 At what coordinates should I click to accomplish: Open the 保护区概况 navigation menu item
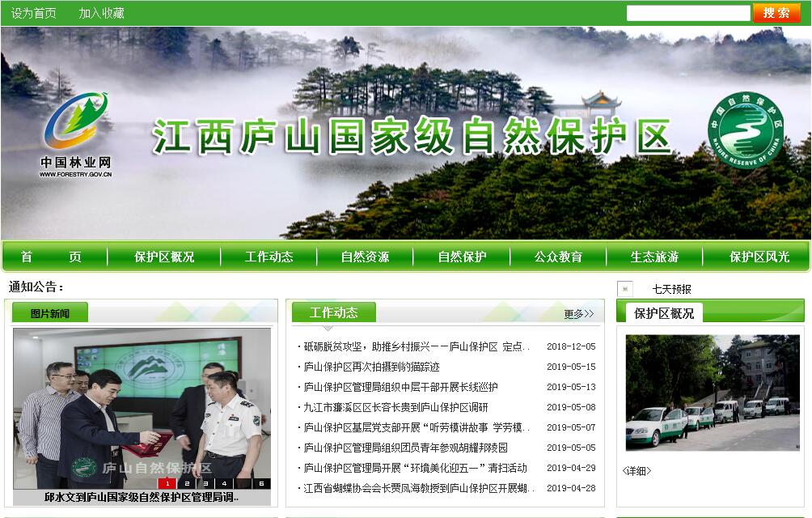[x=164, y=257]
